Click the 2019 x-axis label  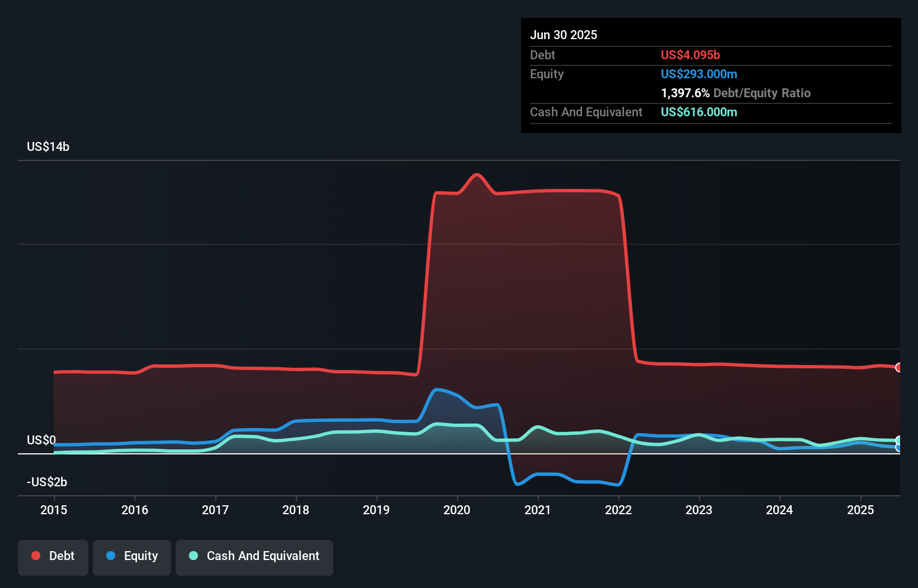[376, 510]
